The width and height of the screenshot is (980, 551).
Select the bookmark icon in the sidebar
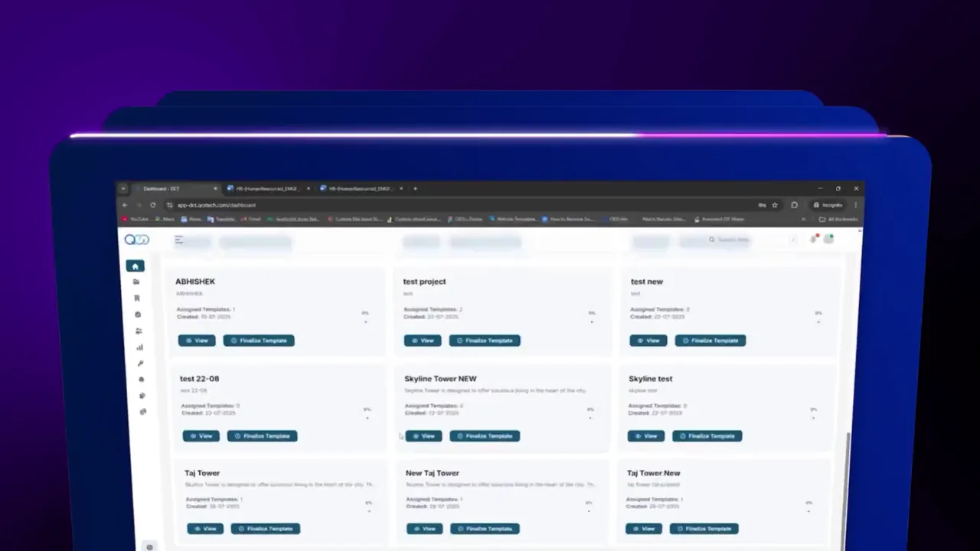click(137, 298)
